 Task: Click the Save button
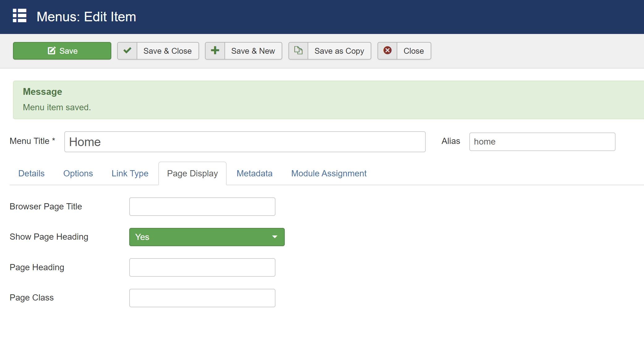coord(62,51)
